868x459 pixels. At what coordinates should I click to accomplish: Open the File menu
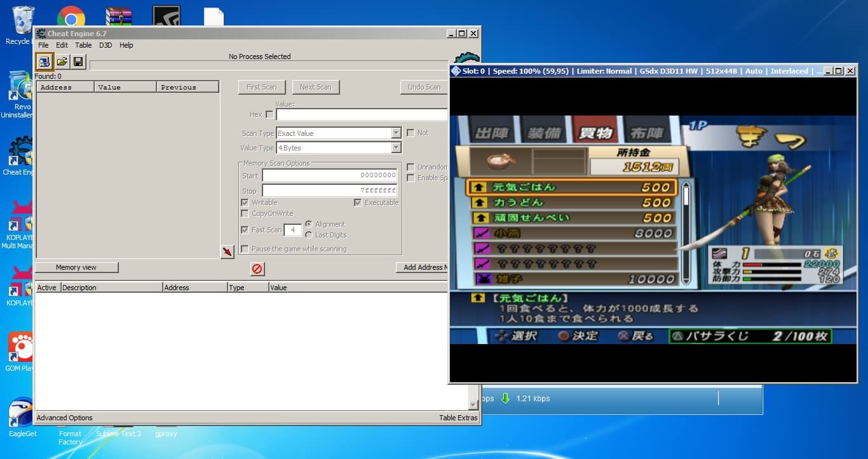tap(43, 45)
